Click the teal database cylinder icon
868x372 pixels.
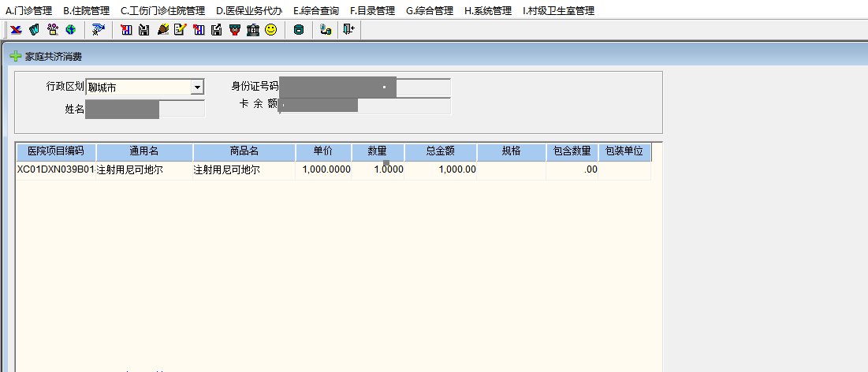[x=298, y=30]
